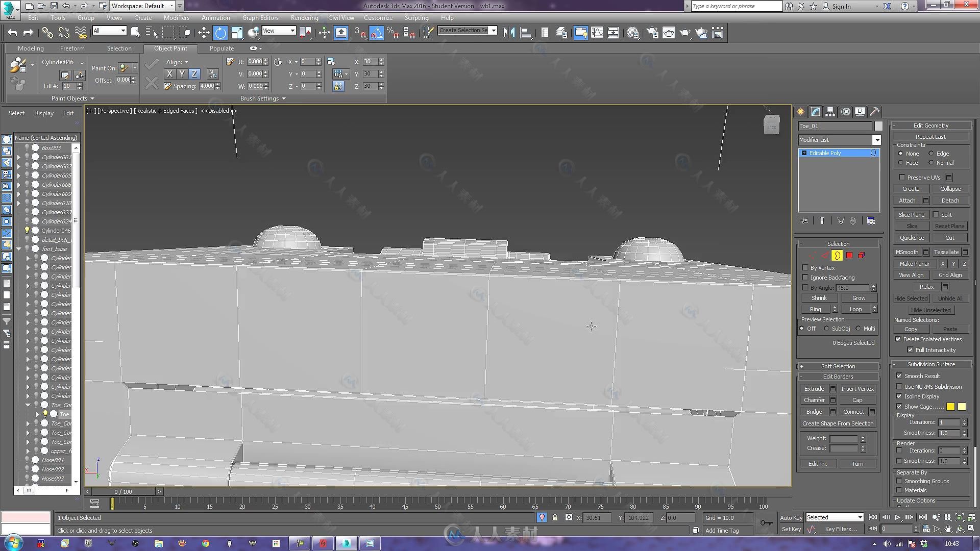Open the Display command panel tab
The image size is (980, 551).
[860, 112]
